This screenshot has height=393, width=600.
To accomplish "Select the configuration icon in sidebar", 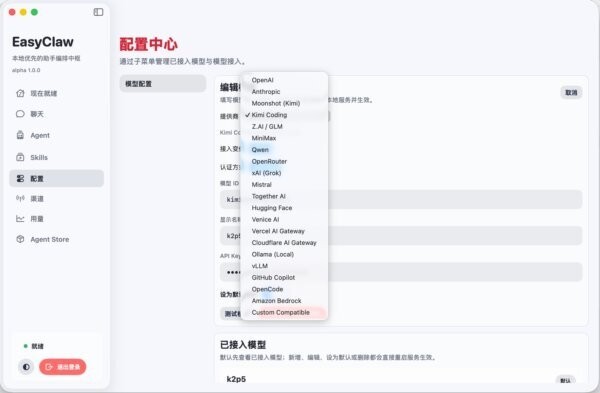I will click(x=20, y=179).
